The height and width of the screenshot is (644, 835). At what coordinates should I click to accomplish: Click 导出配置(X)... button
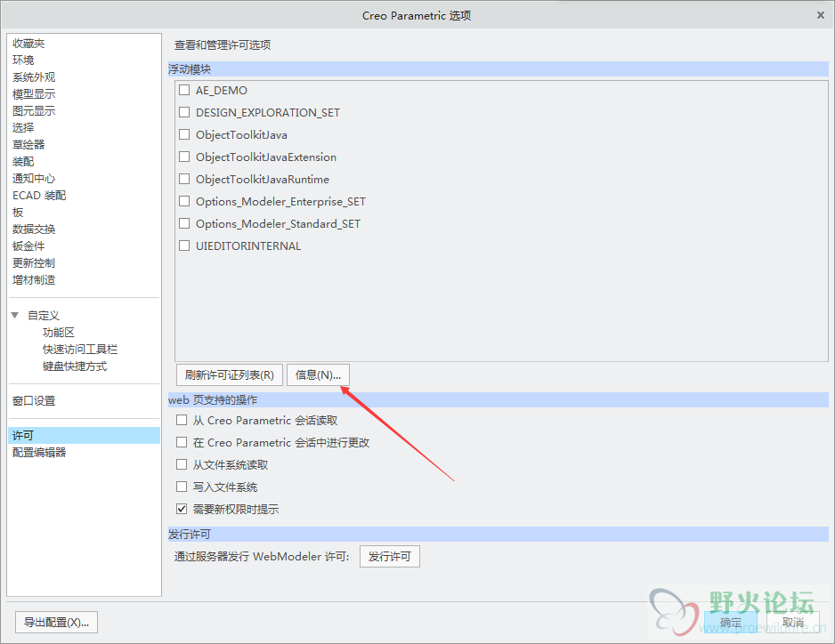56,622
